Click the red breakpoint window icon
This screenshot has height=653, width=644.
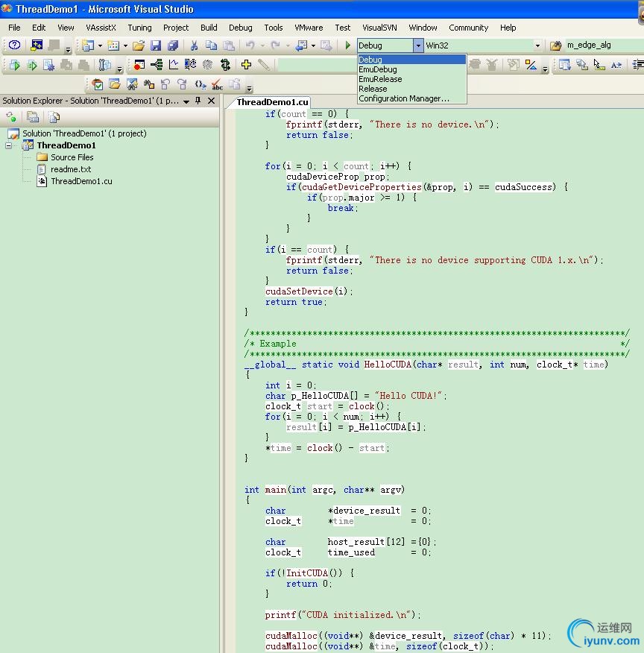(x=139, y=65)
